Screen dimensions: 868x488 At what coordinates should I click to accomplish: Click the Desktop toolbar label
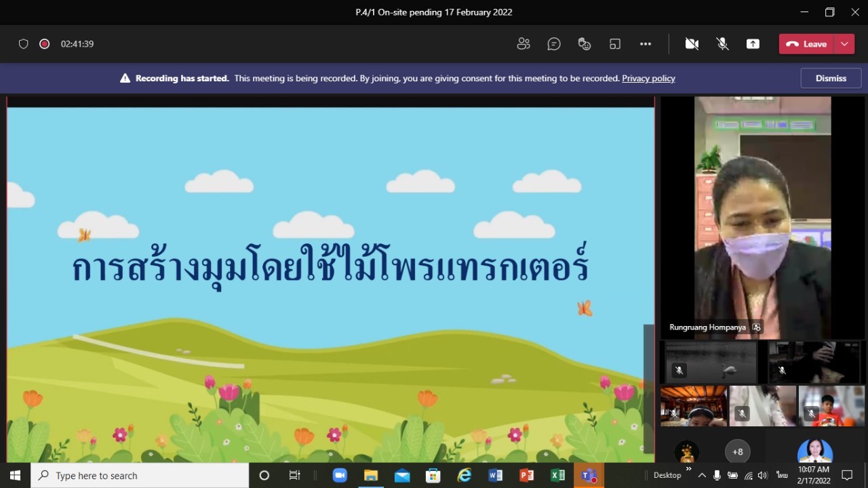click(x=667, y=475)
